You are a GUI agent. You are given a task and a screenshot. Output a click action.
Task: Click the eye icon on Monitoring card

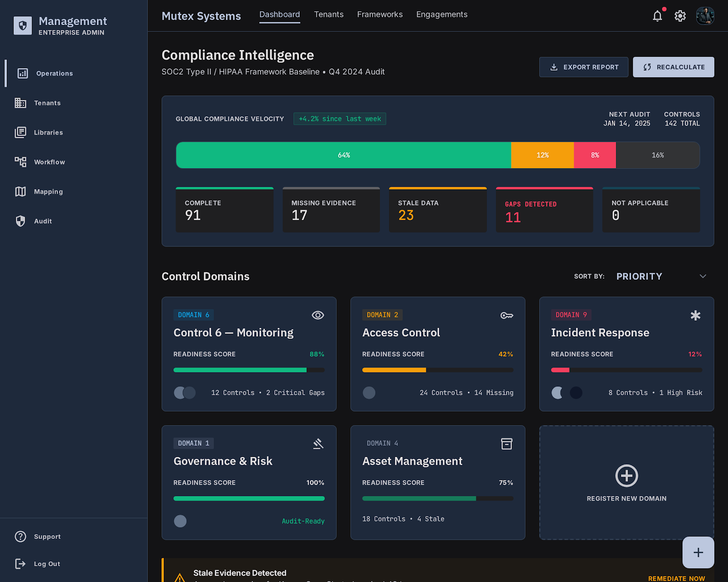click(x=318, y=315)
